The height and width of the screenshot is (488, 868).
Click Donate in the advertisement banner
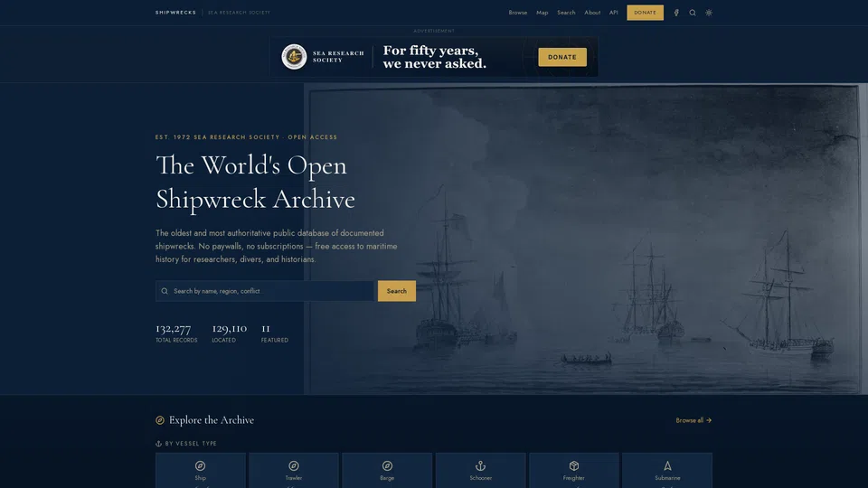coord(562,57)
